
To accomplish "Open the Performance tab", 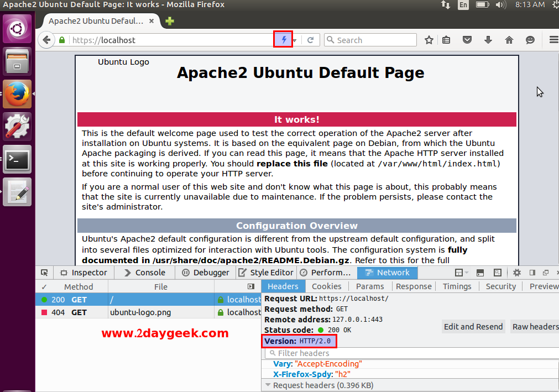I will pos(326,273).
